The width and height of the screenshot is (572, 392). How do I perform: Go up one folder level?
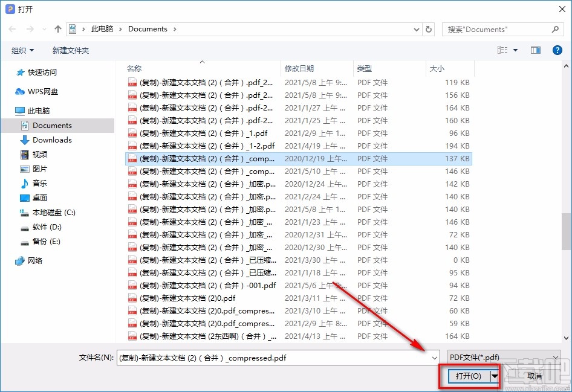tap(57, 29)
